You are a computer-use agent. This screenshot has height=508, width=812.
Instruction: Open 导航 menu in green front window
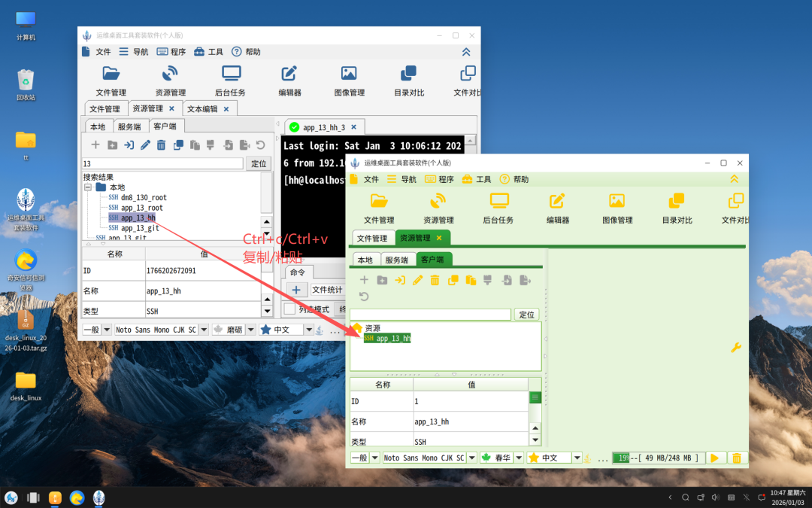click(402, 179)
